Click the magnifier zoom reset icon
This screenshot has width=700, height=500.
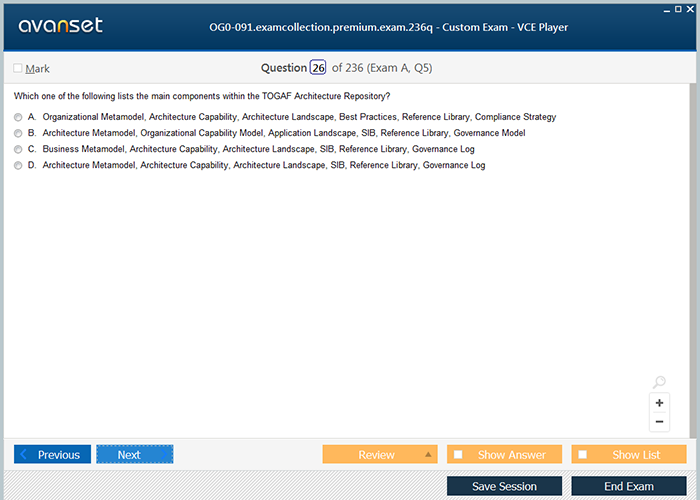[659, 383]
